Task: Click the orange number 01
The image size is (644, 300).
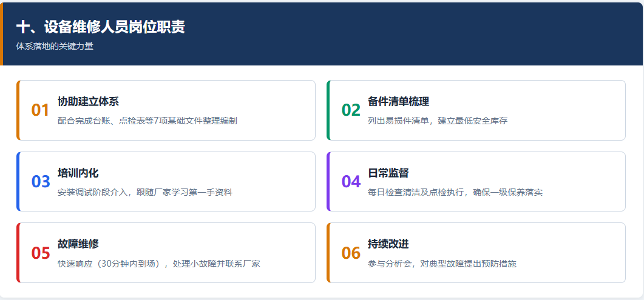Action: 40,110
